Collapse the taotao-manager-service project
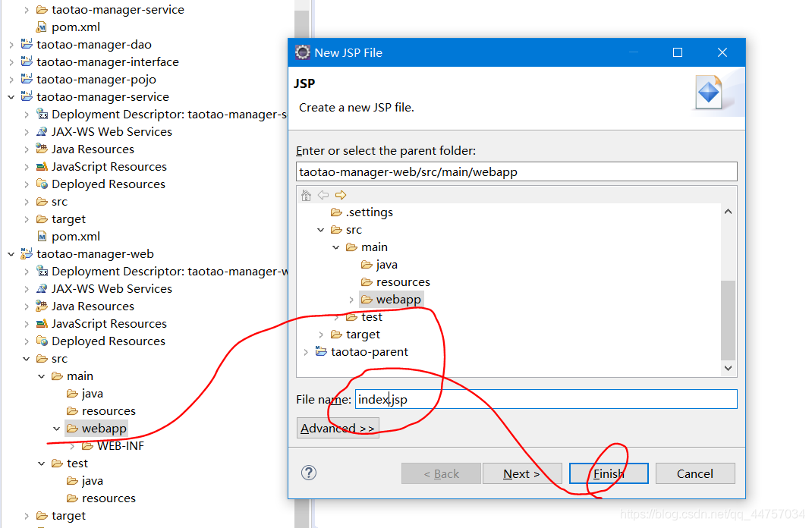This screenshot has width=812, height=528. pos(11,97)
